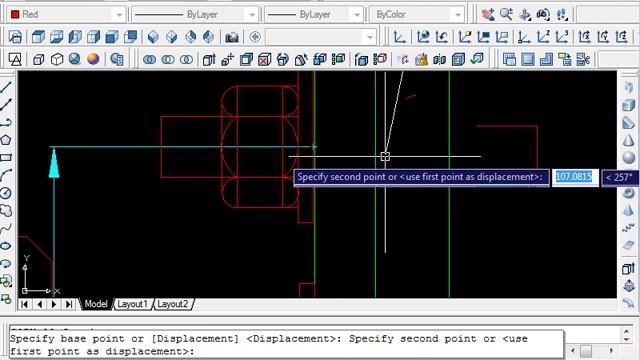Click the horizontal scrollbar left arrow
The image size is (640, 360).
573,350
